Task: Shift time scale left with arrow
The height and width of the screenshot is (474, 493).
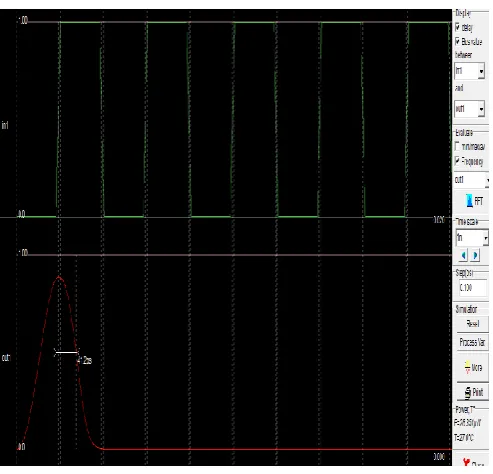Action: point(464,256)
